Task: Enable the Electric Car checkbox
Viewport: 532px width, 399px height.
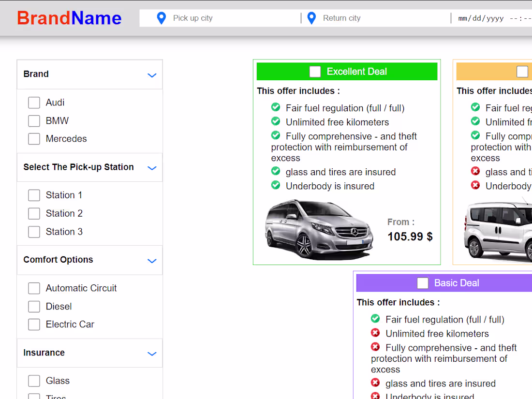Action: (x=34, y=325)
